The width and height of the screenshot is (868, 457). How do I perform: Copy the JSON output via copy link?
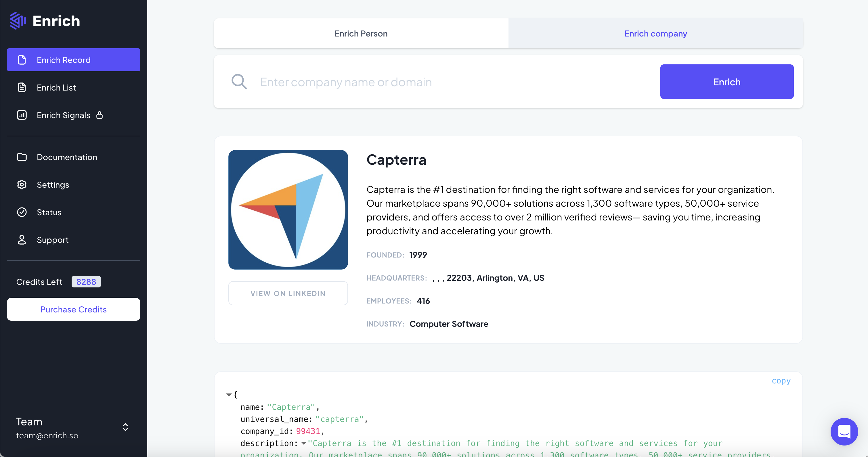click(781, 381)
